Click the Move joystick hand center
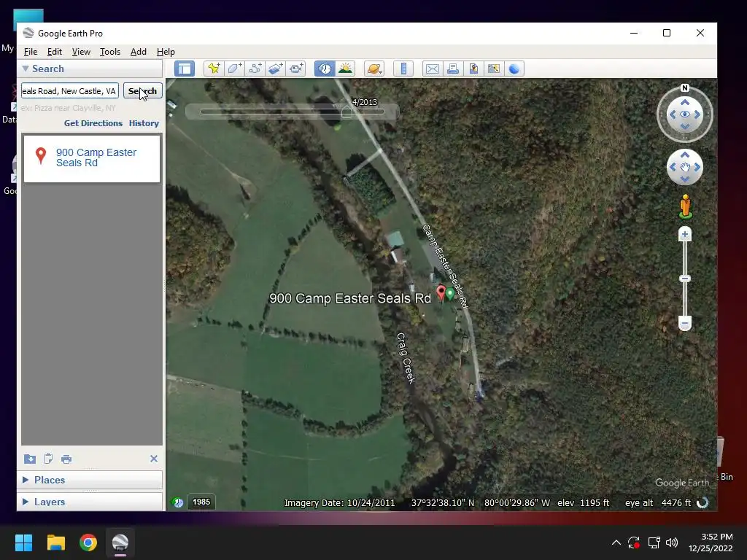The width and height of the screenshot is (747, 560). coord(685,167)
